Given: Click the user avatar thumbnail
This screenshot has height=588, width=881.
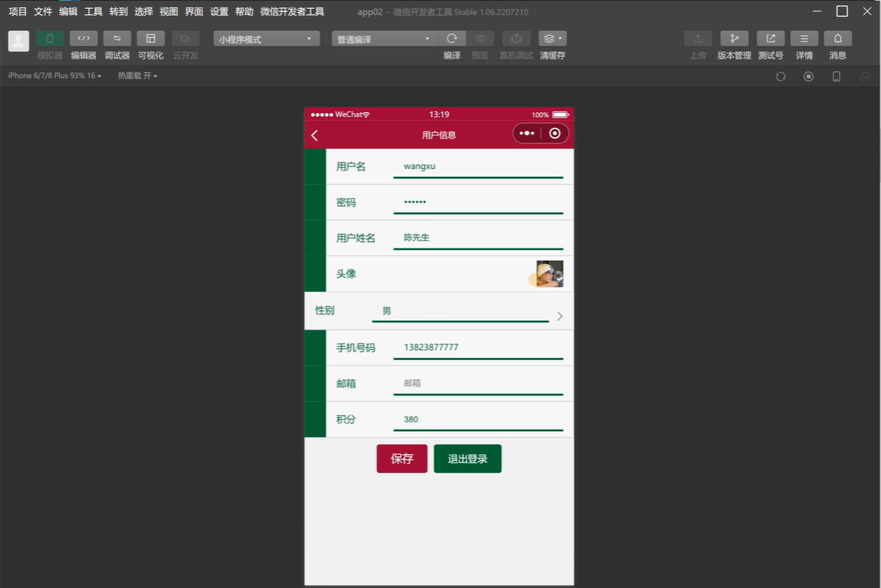Looking at the screenshot, I should [550, 274].
